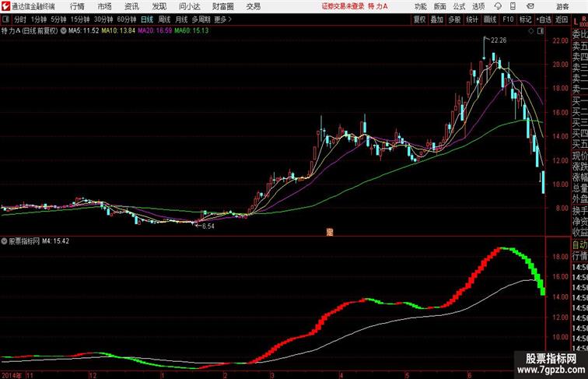Click the M4: 15.42 indicator value
Screen dimensions: 588x379
tap(55, 241)
